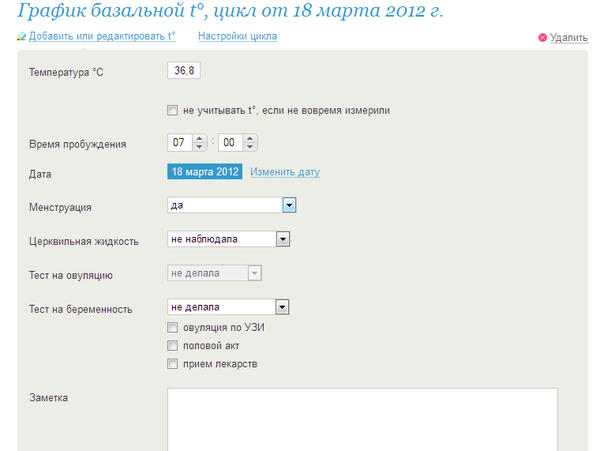Click inside the 'Заметка' text area
Image resolution: width=600 pixels, height=451 pixels.
click(361, 419)
